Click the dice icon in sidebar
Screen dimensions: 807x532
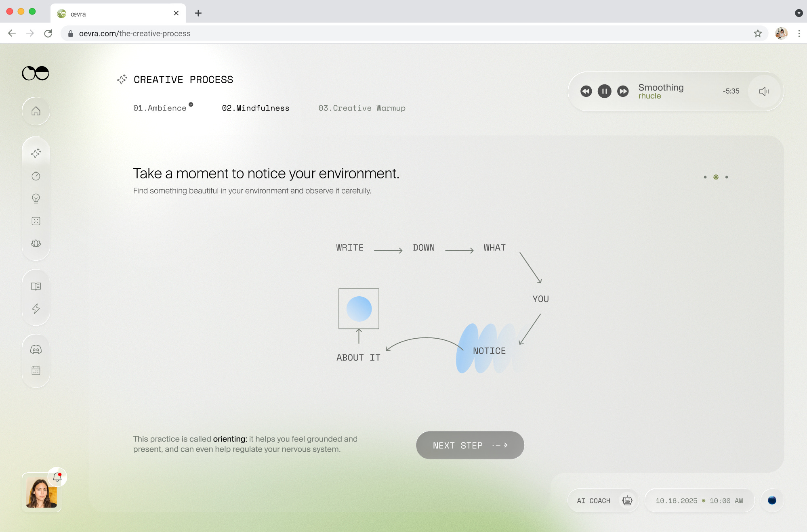[36, 221]
